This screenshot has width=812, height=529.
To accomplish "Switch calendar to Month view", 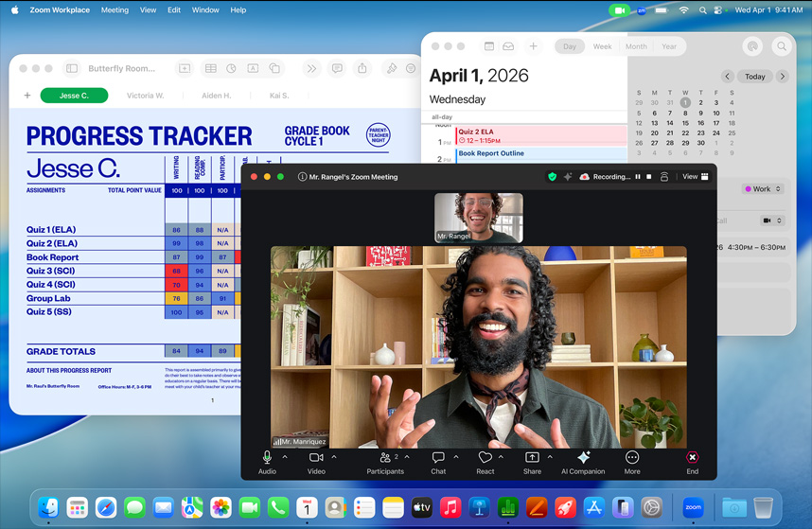I will [x=636, y=46].
